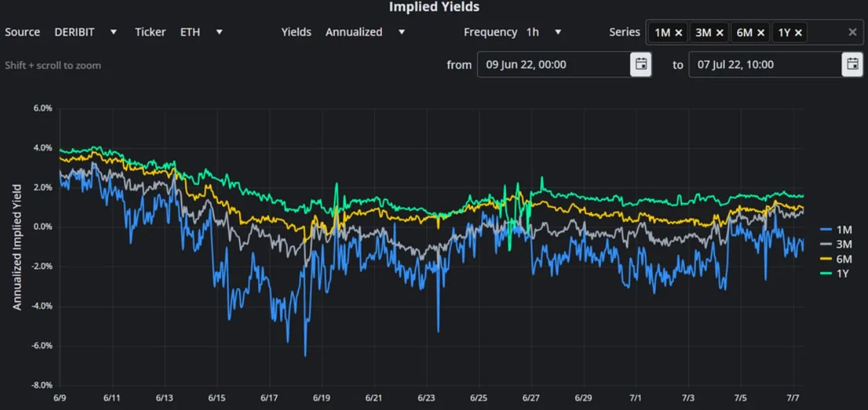The width and height of the screenshot is (868, 410).
Task: Toggle the 1Y legend entry
Action: (835, 273)
